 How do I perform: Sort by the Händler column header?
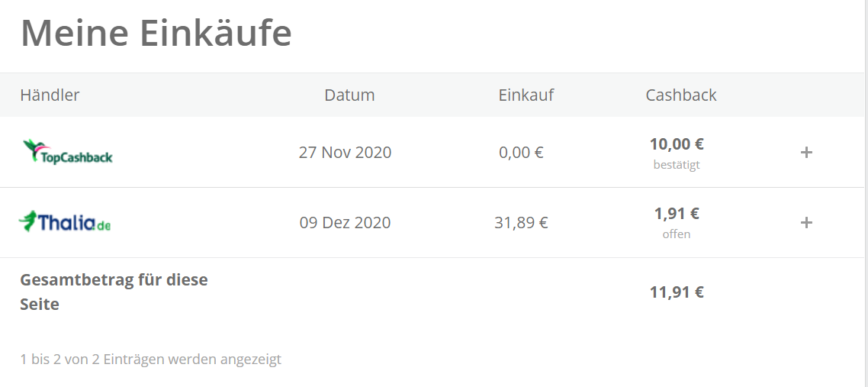coord(50,95)
